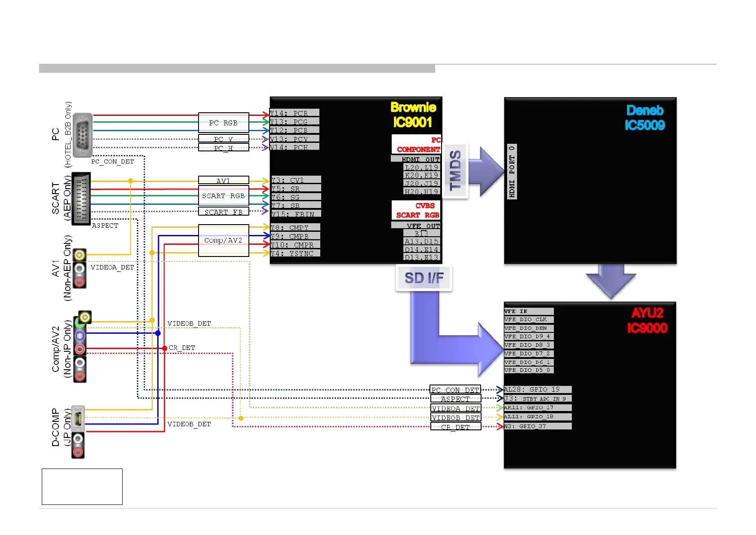
Task: Click the Y12: PCB pin label
Action: (295, 130)
